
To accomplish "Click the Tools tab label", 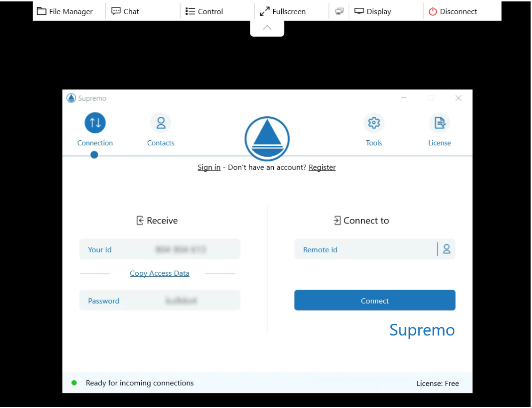I will point(374,143).
